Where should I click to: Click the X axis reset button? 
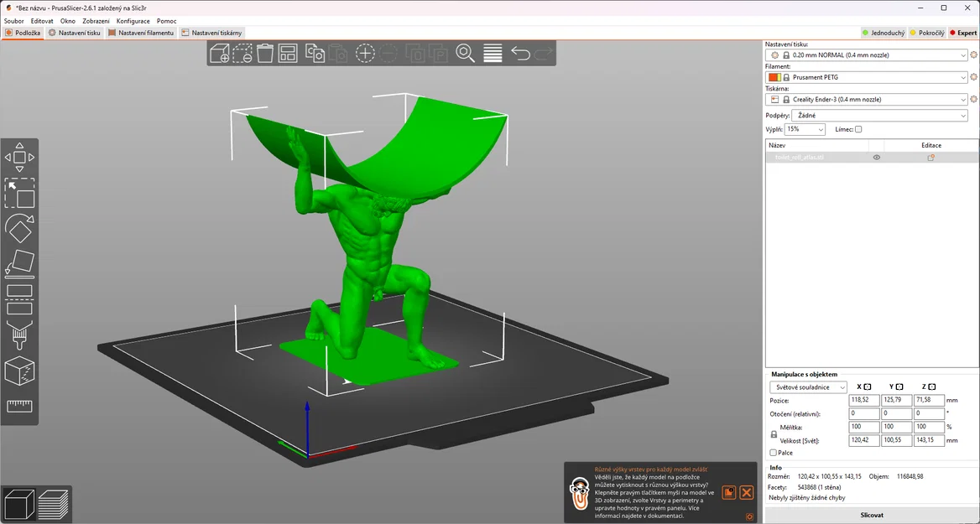click(868, 387)
